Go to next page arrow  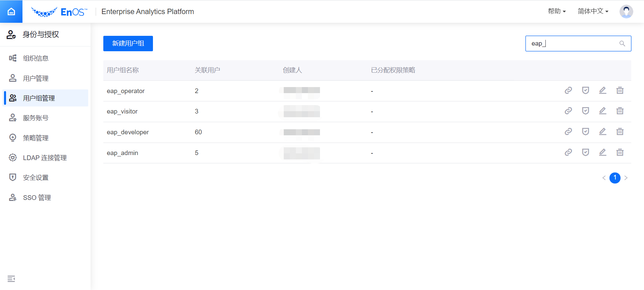[x=626, y=178]
